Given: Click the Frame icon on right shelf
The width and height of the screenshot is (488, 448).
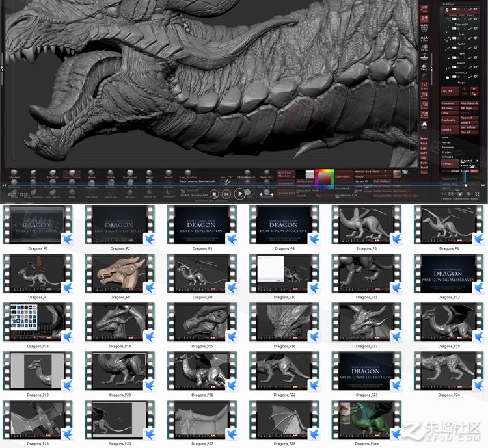Looking at the screenshot, I should 424,86.
